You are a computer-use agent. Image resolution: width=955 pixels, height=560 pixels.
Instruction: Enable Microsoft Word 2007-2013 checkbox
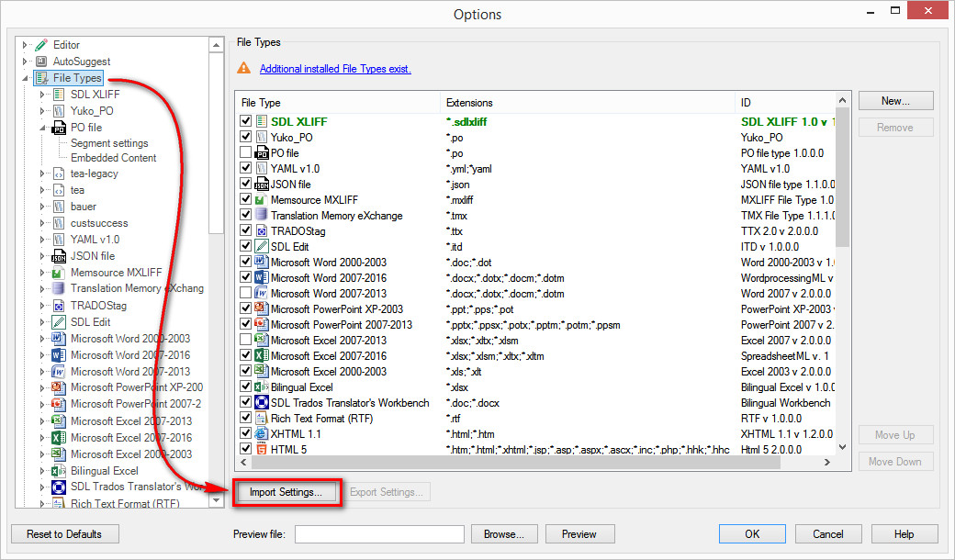click(245, 293)
